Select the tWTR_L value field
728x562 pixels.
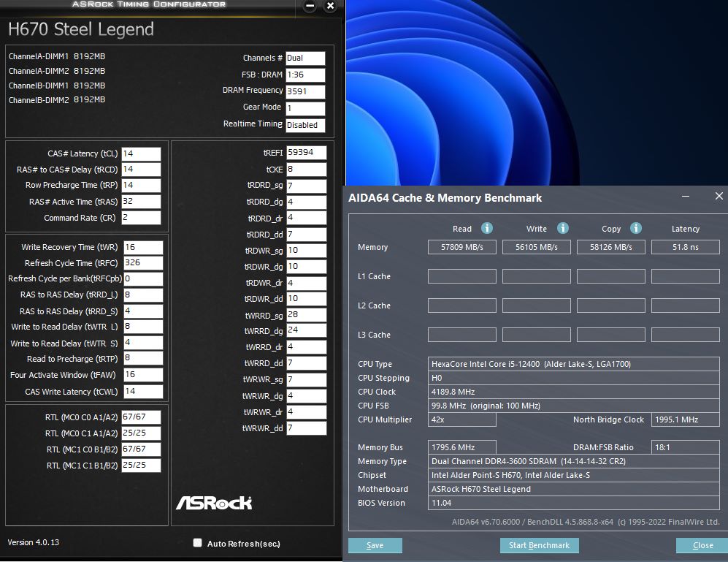(x=143, y=327)
